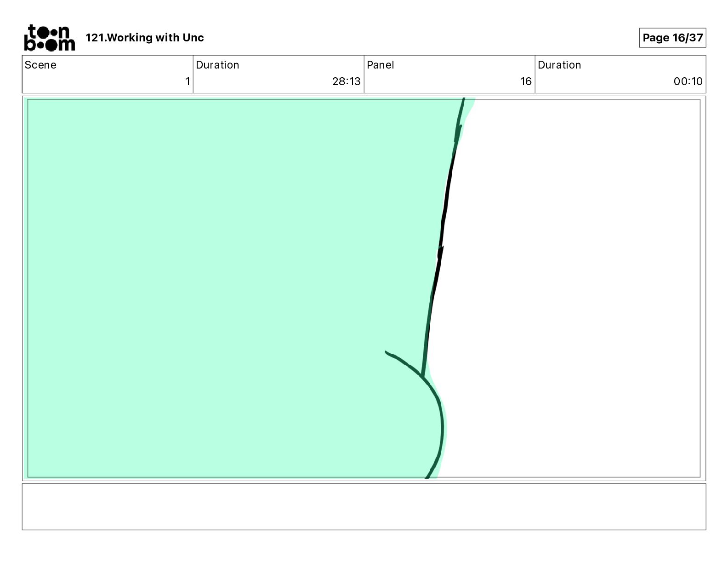The width and height of the screenshot is (728, 563).
Task: Click the white empty area of panel
Action: (574, 285)
